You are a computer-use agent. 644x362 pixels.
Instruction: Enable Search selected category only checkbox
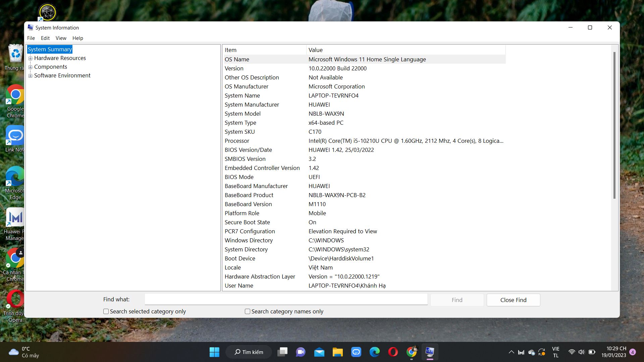click(106, 311)
